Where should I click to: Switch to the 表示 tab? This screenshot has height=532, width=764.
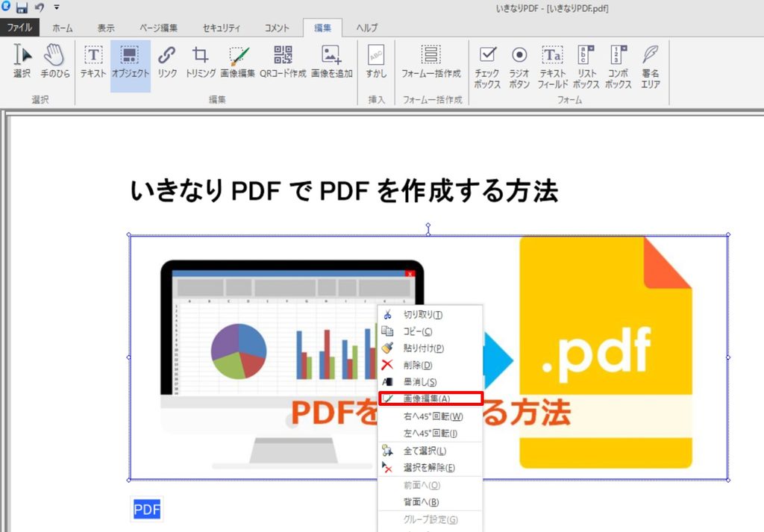(106, 28)
